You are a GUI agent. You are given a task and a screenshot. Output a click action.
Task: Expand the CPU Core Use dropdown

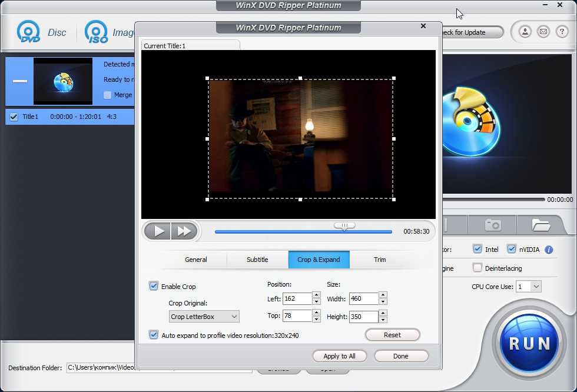point(528,287)
